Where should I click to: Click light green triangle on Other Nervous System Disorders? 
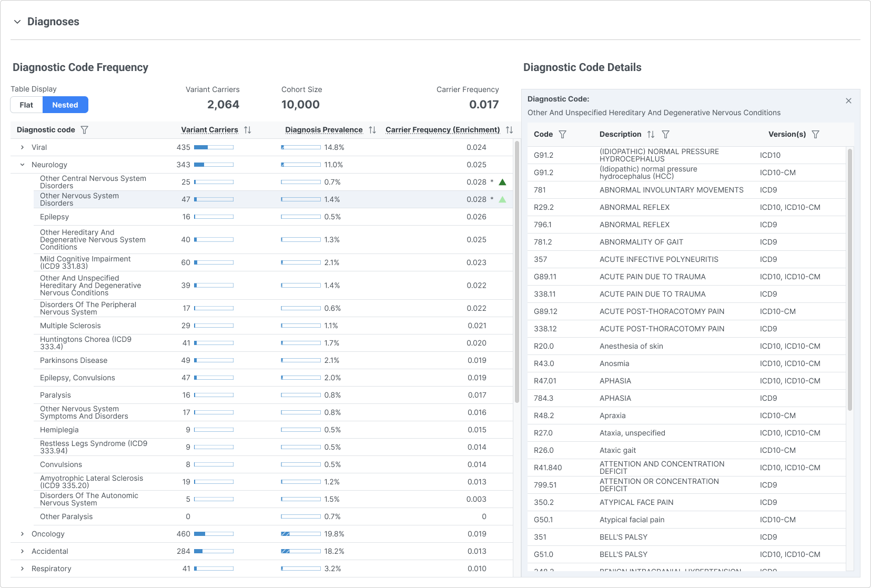502,199
